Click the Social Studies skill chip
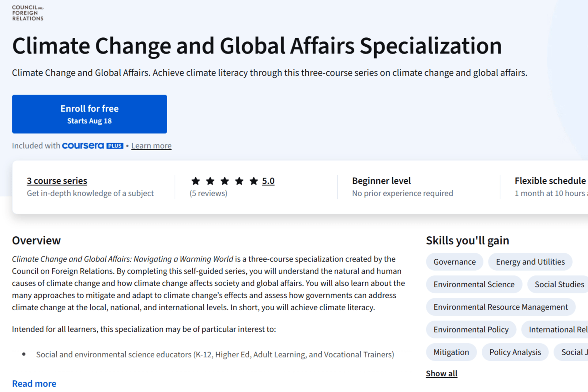 pyautogui.click(x=559, y=285)
